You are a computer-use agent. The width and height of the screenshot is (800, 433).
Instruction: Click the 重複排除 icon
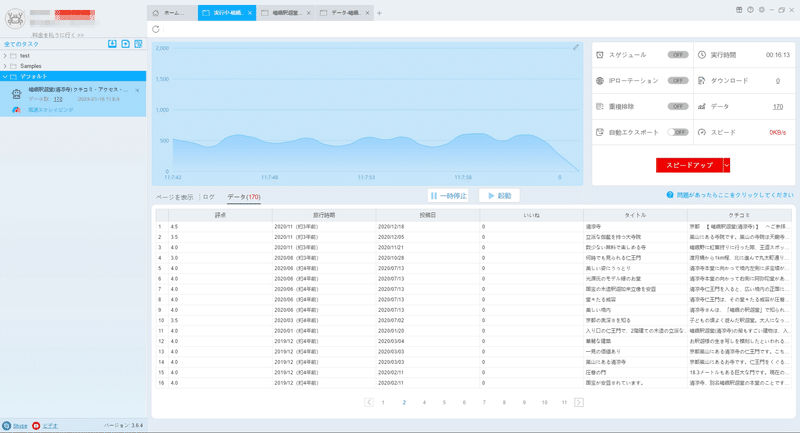(x=600, y=107)
